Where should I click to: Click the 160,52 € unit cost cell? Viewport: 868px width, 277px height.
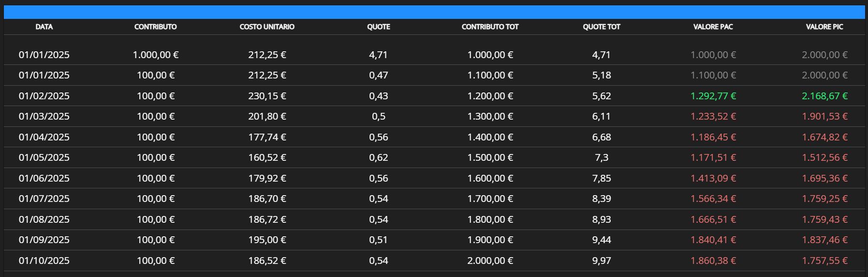(x=267, y=157)
